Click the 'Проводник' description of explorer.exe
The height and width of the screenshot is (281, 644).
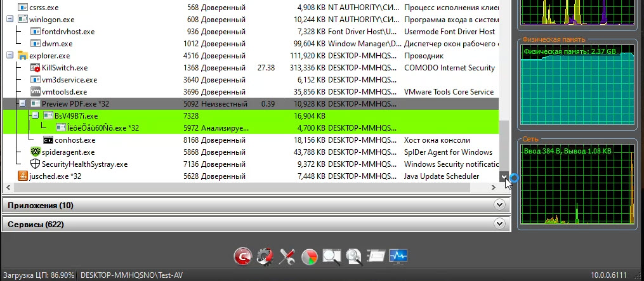point(424,55)
